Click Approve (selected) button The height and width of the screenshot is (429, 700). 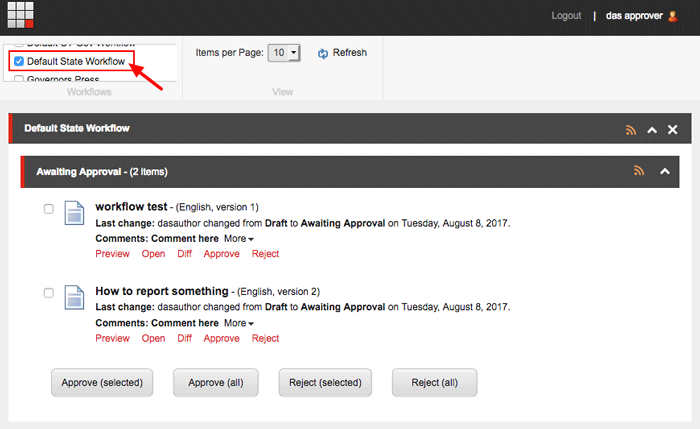102,382
